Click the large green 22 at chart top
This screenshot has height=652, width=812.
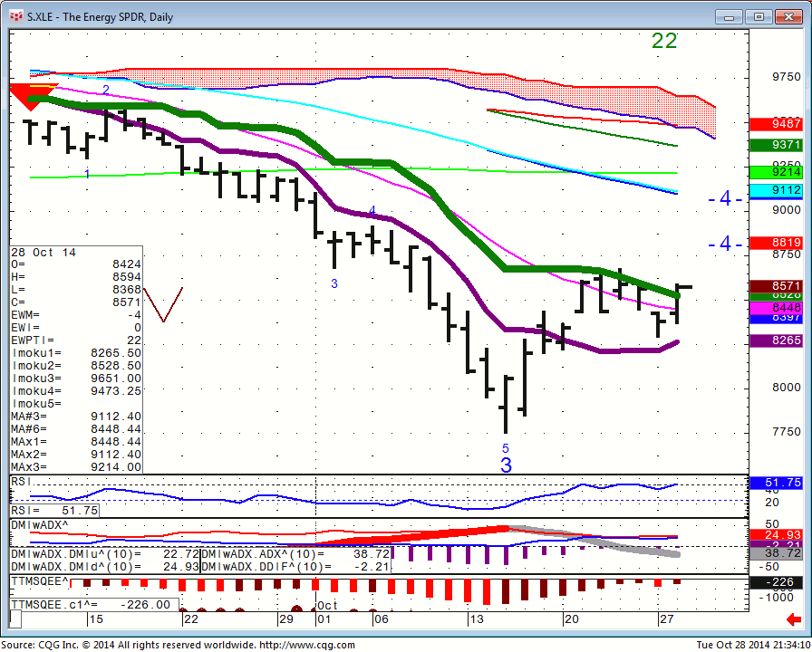(664, 41)
